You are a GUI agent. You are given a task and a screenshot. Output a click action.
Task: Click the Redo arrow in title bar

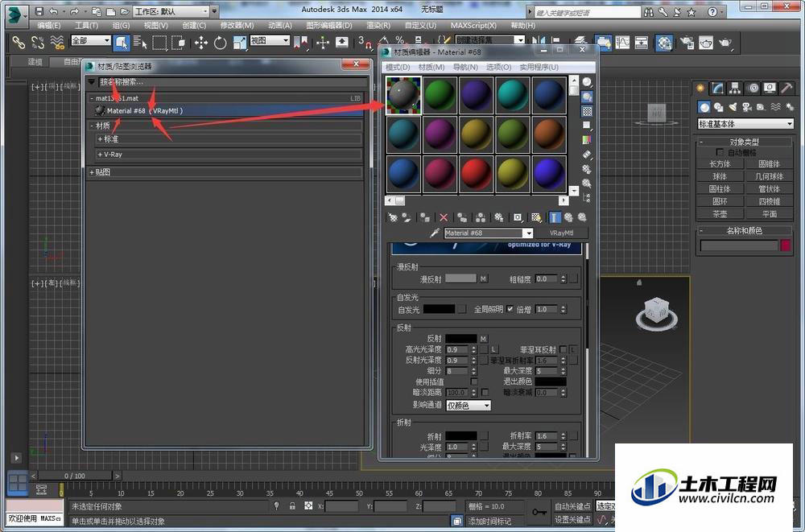(74, 10)
